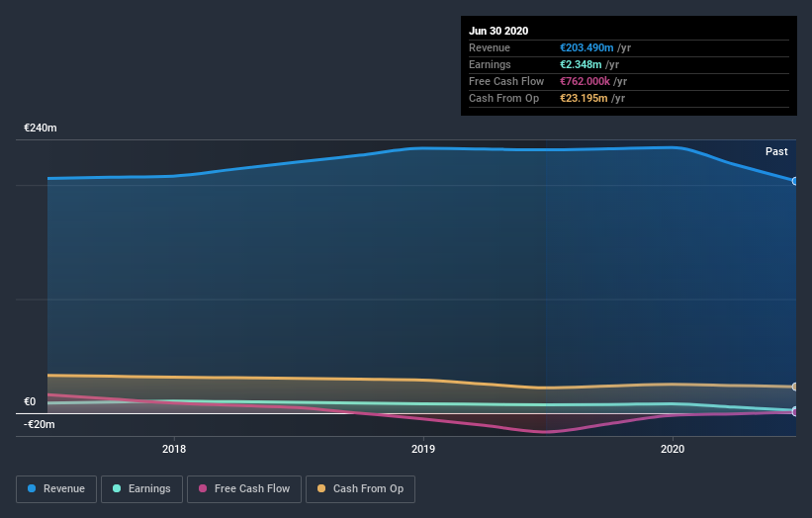Click the €762.000k free cash flow value
This screenshot has width=812, height=518.
[585, 81]
